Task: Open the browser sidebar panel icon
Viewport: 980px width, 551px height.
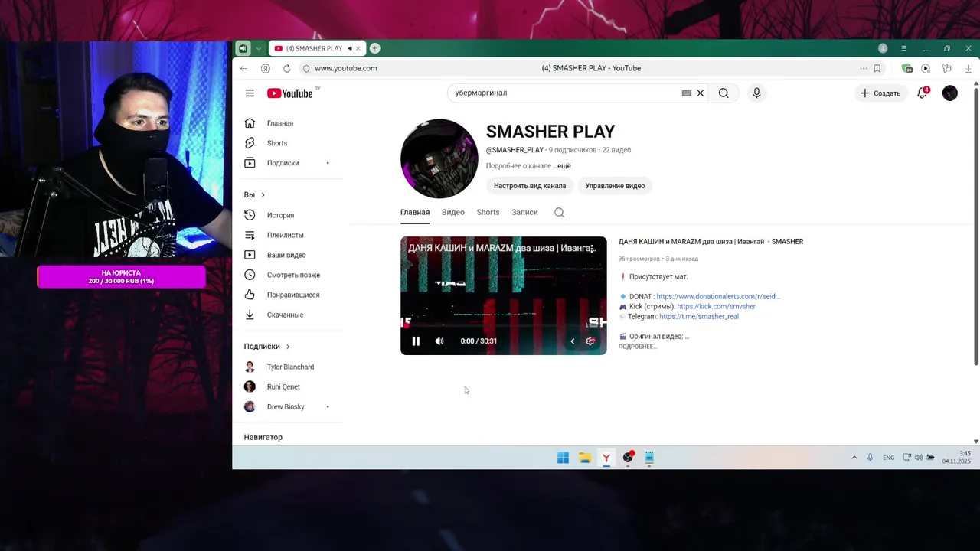Action: point(243,48)
